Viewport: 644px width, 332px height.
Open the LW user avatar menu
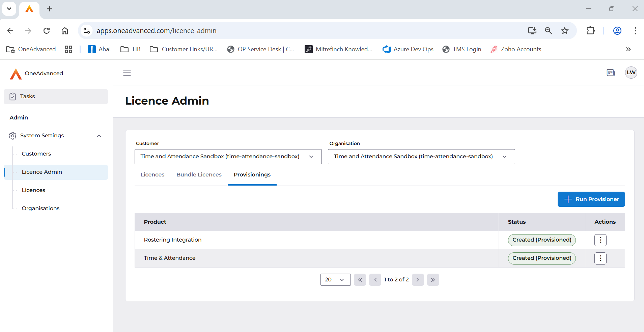pos(631,73)
